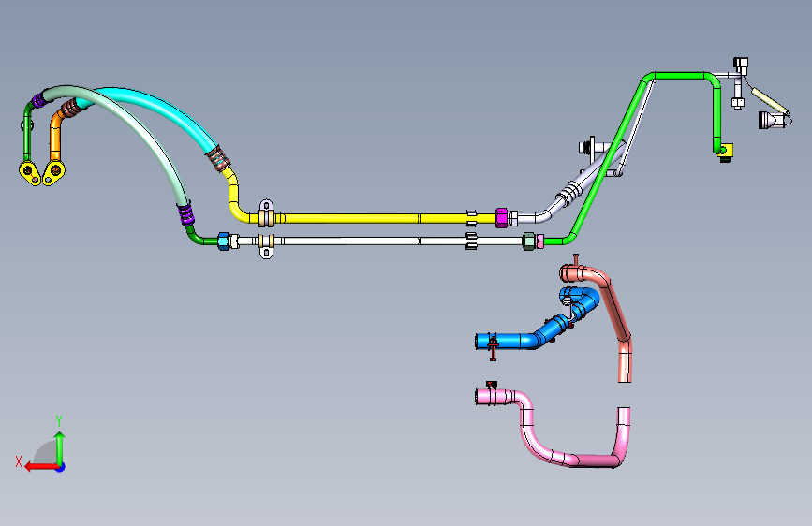
Task: Pick the small pink nut beside the gray-green nut
Action: [x=539, y=241]
